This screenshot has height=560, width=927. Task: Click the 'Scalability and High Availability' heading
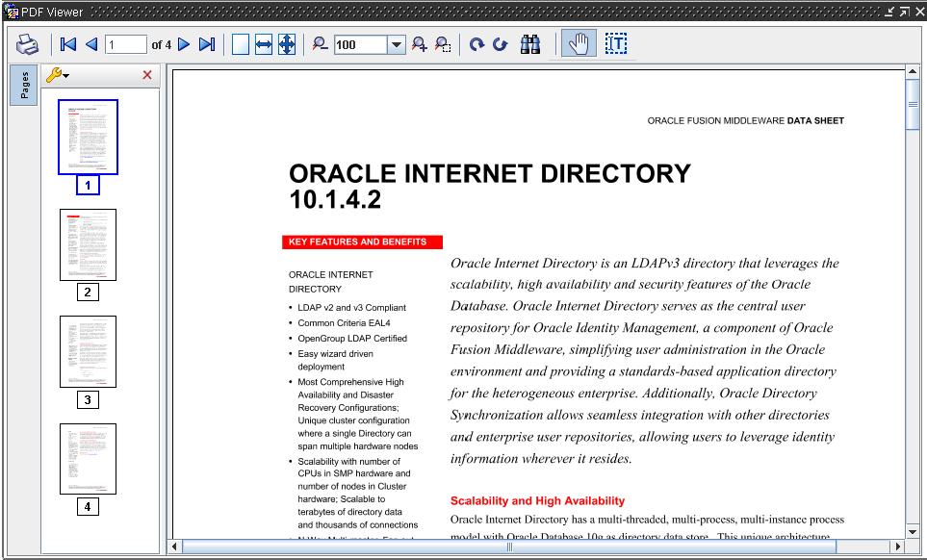[x=537, y=501]
